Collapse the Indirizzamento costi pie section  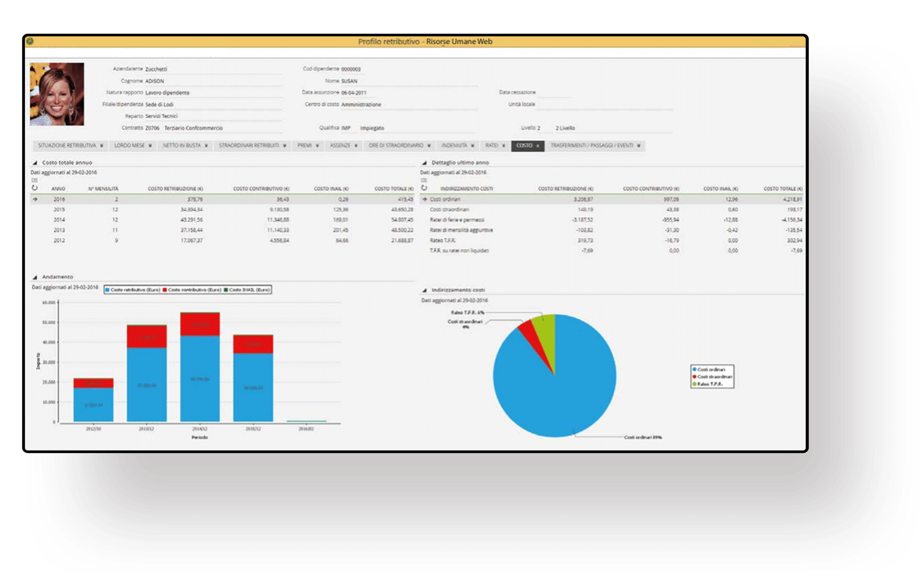coord(424,290)
